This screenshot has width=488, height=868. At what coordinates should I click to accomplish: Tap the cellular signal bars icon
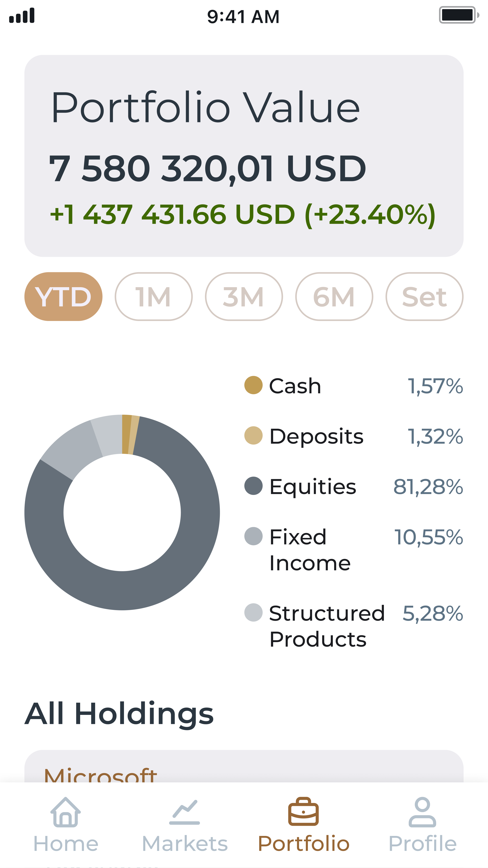tap(22, 16)
